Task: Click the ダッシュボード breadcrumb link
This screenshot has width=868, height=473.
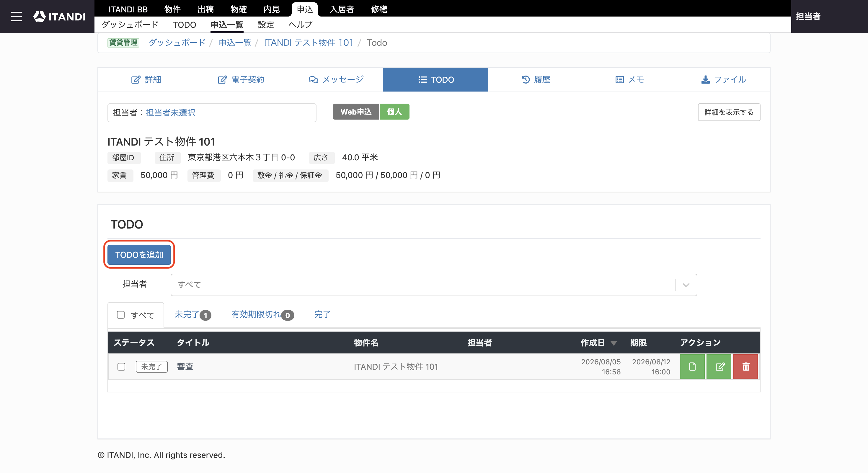Action: tap(177, 43)
